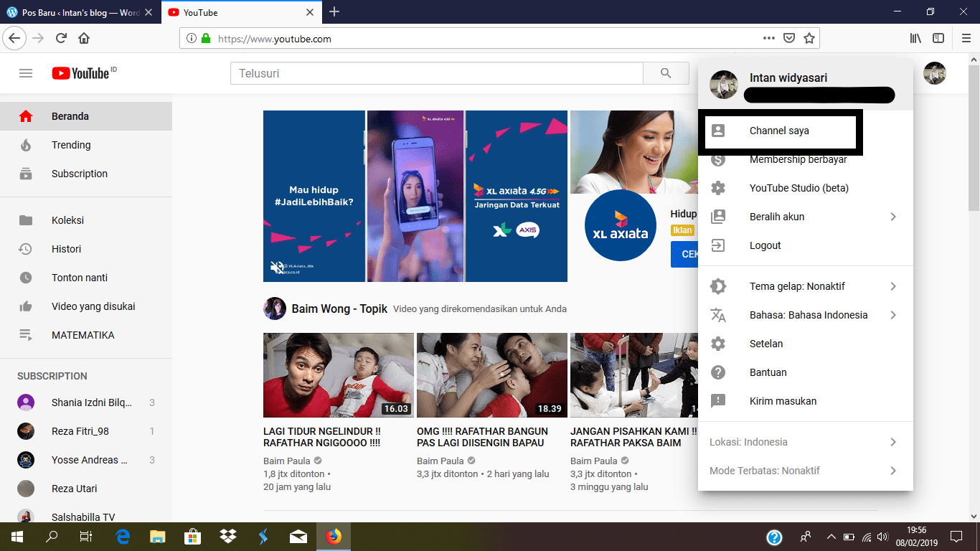Click the Histori clock-arrow icon
Screen dimensions: 980x551
coord(26,249)
